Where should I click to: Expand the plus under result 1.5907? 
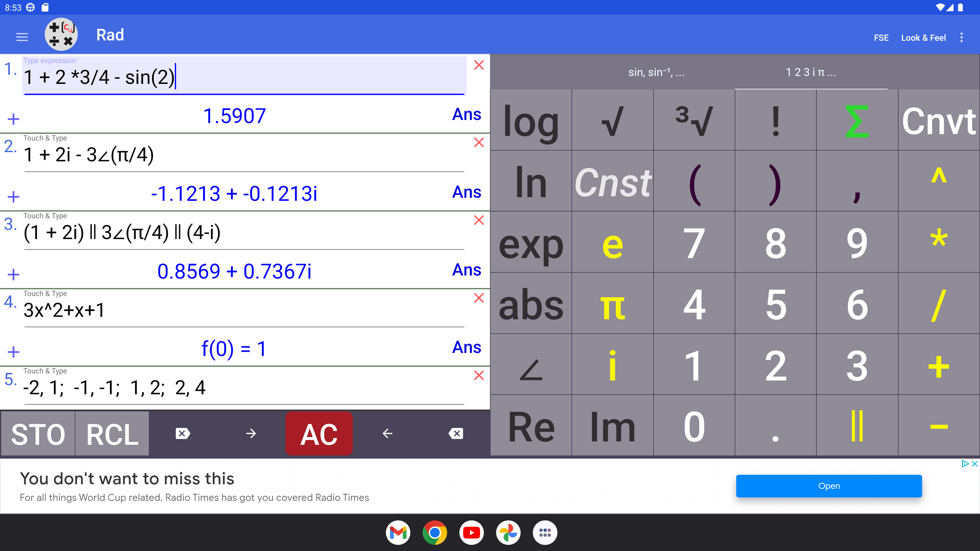tap(13, 119)
